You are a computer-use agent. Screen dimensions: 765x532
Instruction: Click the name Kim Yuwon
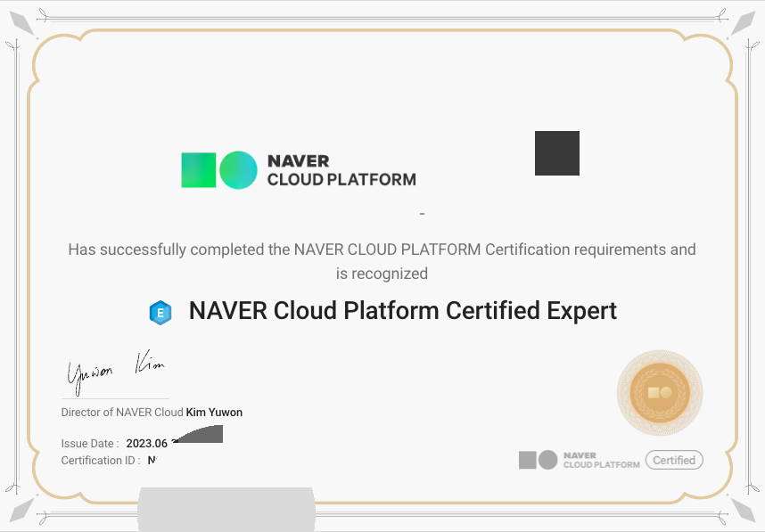214,412
